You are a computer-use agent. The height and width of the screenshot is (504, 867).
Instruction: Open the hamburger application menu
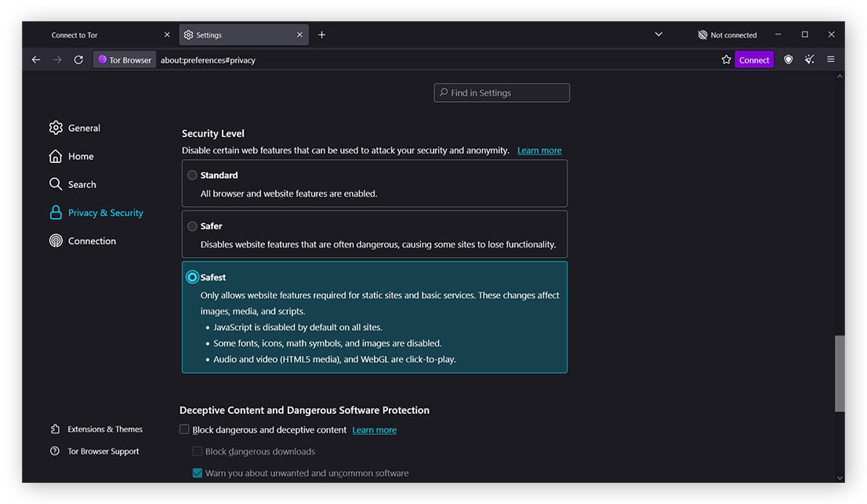tap(831, 60)
